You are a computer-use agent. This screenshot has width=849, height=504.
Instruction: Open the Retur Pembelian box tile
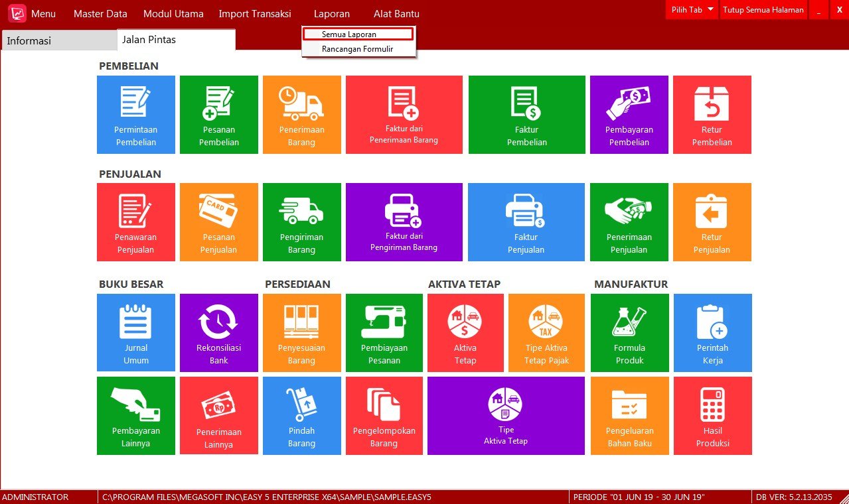pyautogui.click(x=712, y=115)
